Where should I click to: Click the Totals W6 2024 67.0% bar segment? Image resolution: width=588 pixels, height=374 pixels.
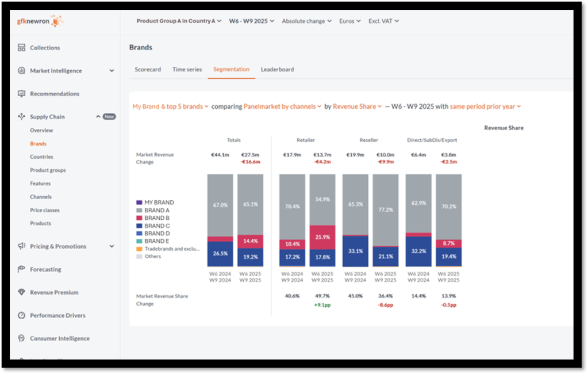[220, 205]
